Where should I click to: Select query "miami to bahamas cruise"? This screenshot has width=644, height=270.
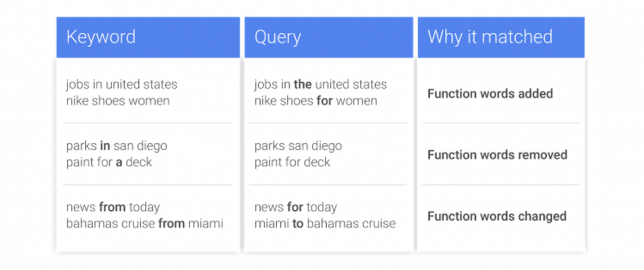(324, 224)
